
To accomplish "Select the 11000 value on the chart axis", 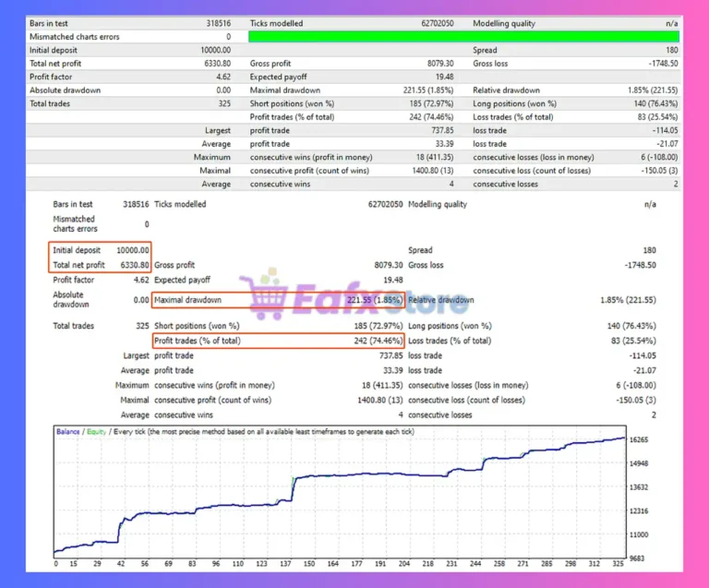I will tap(639, 534).
